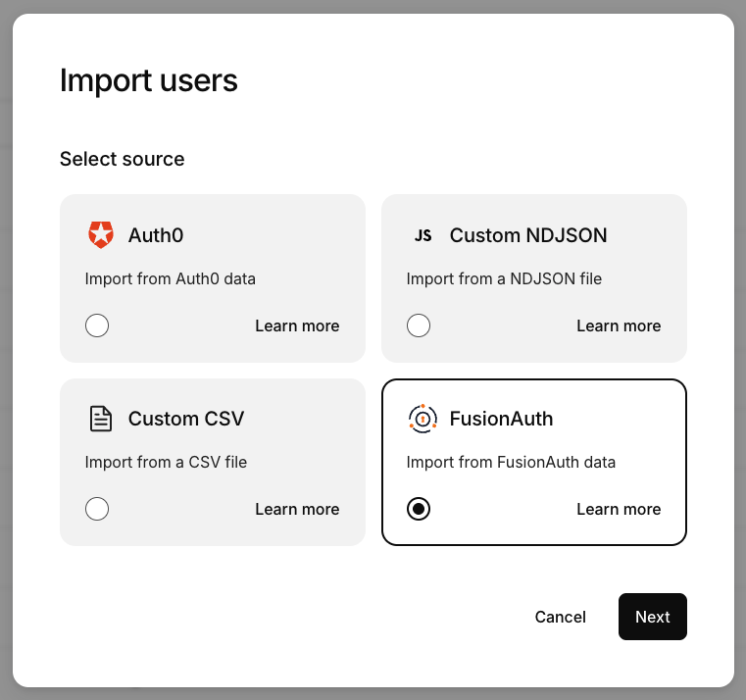
Task: Click 'Import from a CSV file' description
Action: (x=166, y=462)
